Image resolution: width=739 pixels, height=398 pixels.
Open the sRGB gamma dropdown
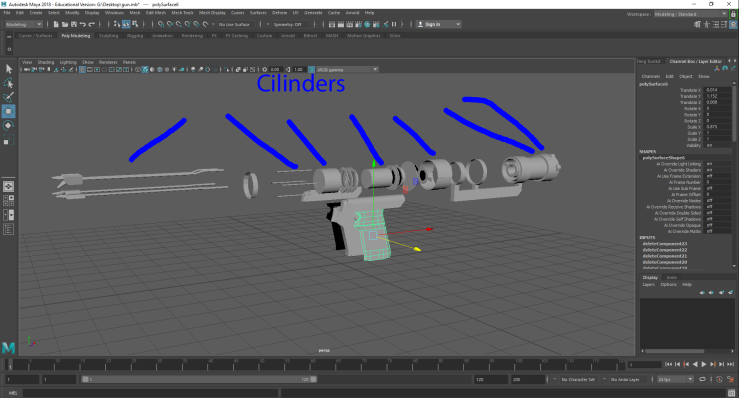347,70
